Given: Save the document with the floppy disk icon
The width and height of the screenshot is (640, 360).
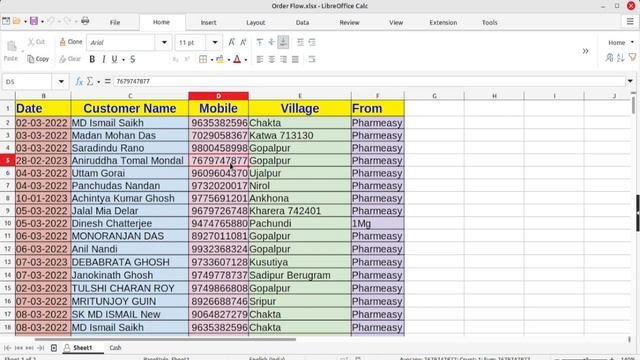Looking at the screenshot, I should tap(34, 21).
